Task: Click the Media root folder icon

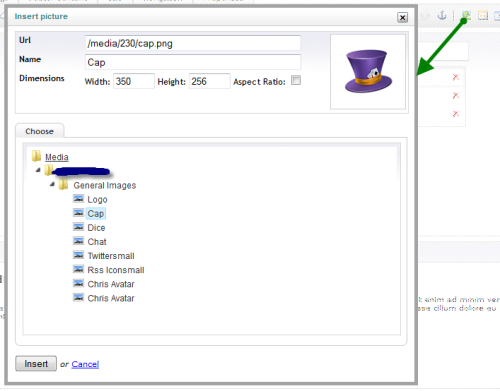Action: [x=36, y=156]
